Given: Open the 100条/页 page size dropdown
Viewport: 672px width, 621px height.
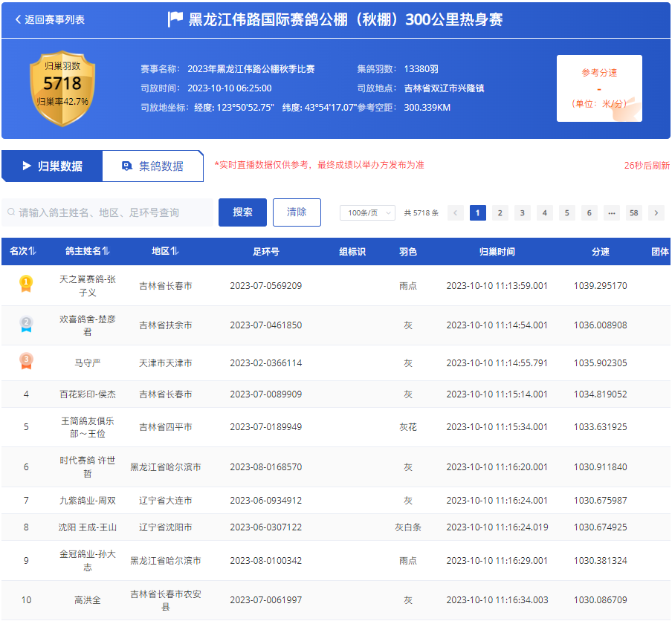Looking at the screenshot, I should click(x=367, y=213).
